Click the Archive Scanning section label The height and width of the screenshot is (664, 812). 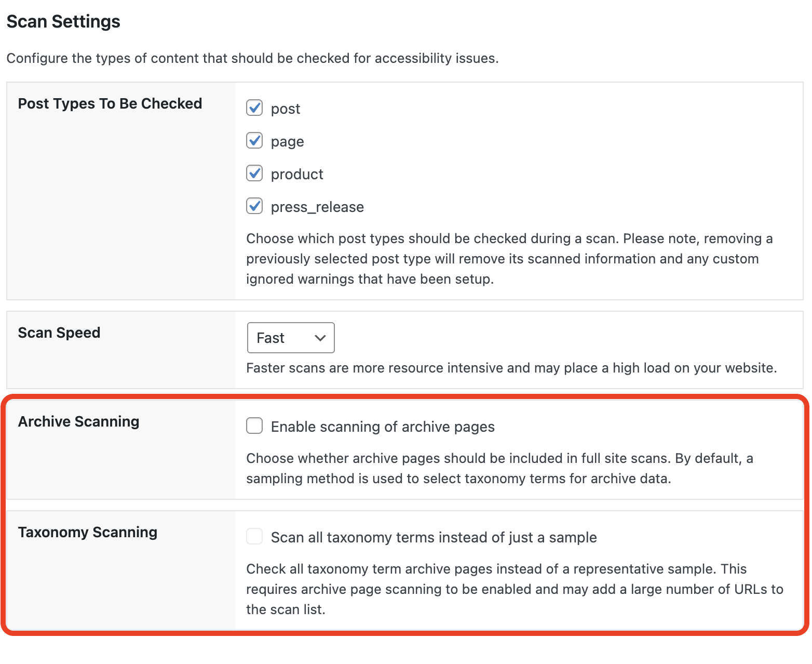pos(78,421)
